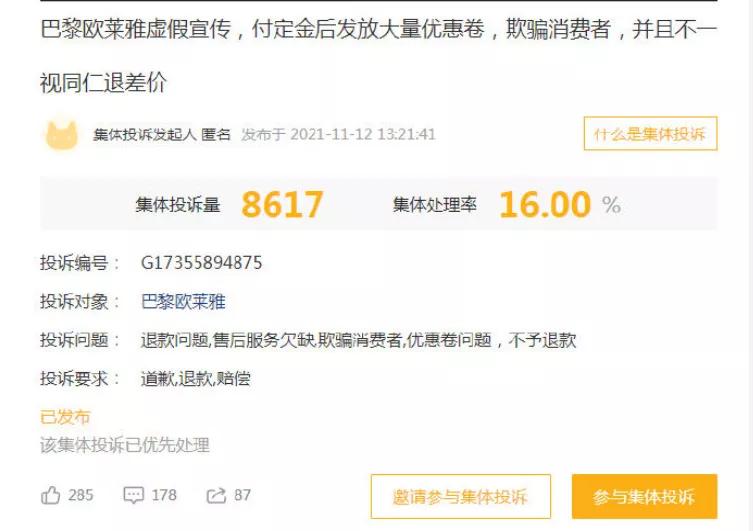Image resolution: width=753 pixels, height=531 pixels.
Task: Open the 巴黎欧莱雅 company link
Action: tap(183, 302)
